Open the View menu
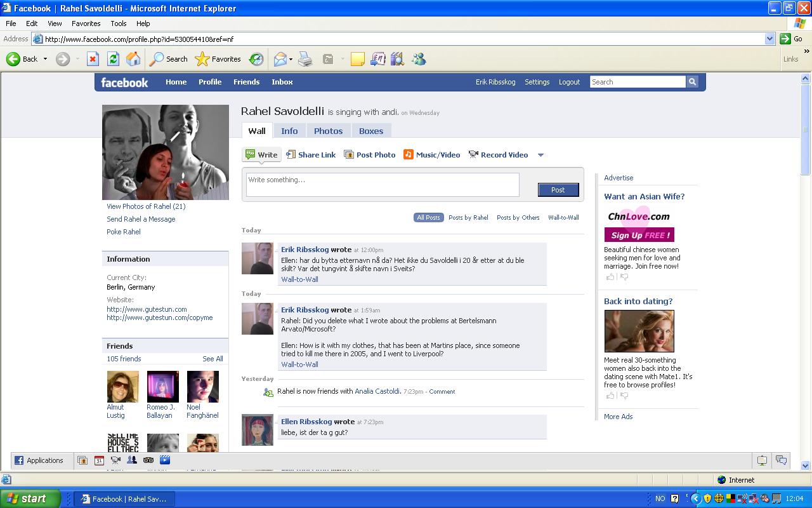Screen dimensions: 812x508 tap(55, 23)
